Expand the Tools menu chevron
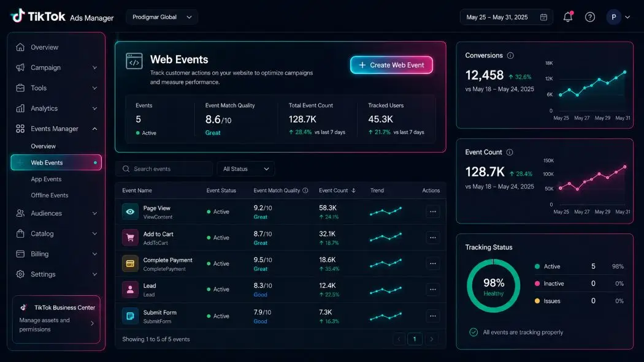644x362 pixels. tap(94, 88)
